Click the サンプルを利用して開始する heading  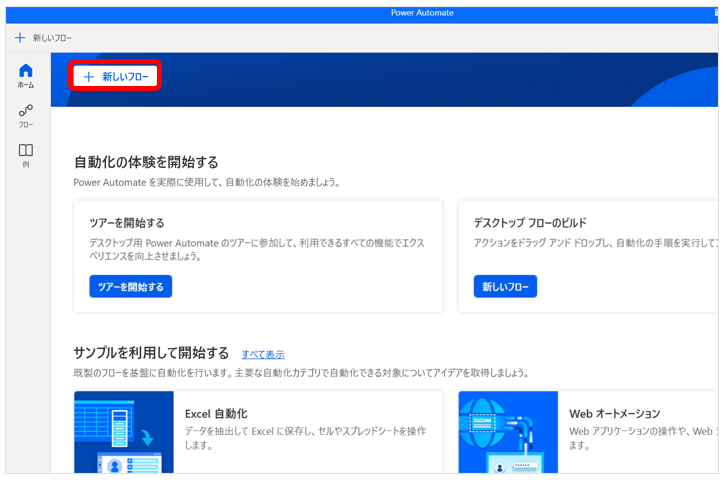(x=151, y=353)
